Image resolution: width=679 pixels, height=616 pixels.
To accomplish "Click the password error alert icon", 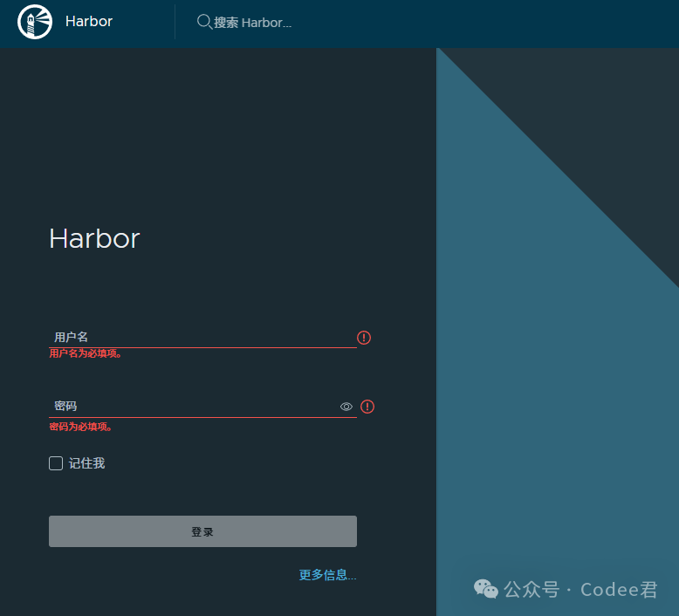I will tap(367, 407).
